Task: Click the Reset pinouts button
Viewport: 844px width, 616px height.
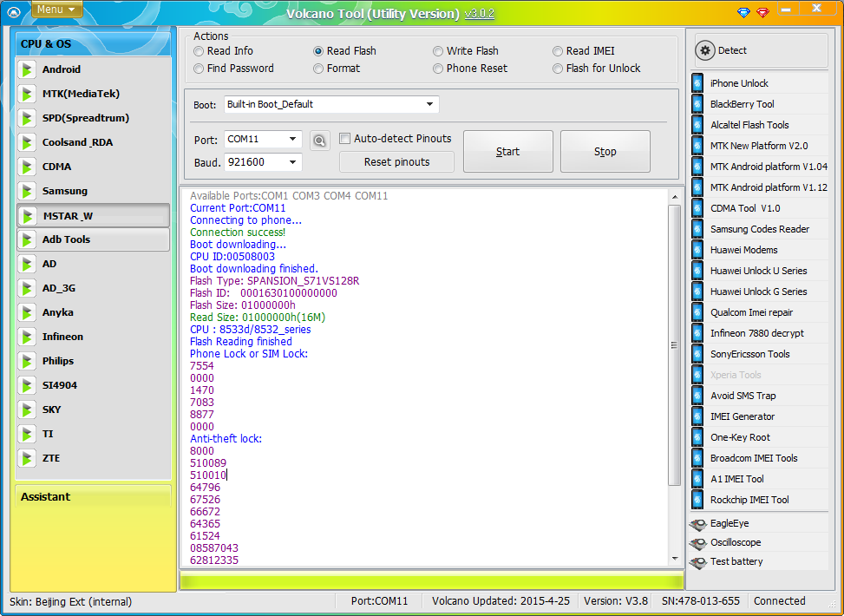Action: pyautogui.click(x=396, y=162)
